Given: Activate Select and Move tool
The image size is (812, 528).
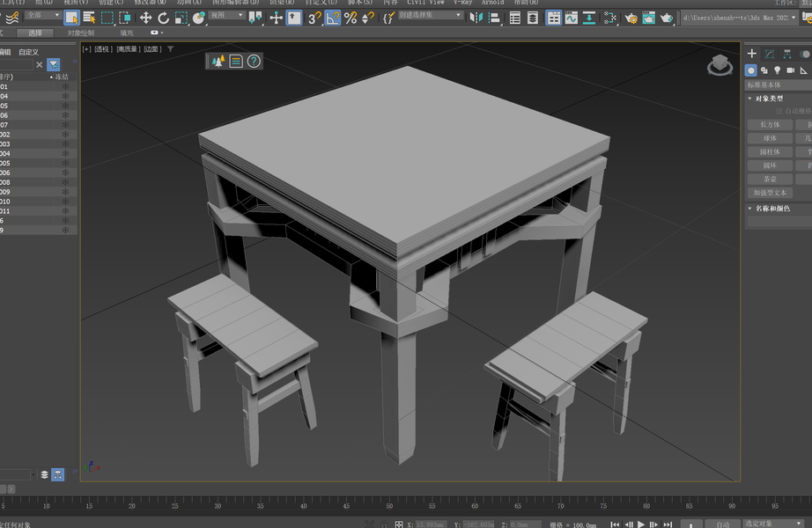Looking at the screenshot, I should click(145, 18).
